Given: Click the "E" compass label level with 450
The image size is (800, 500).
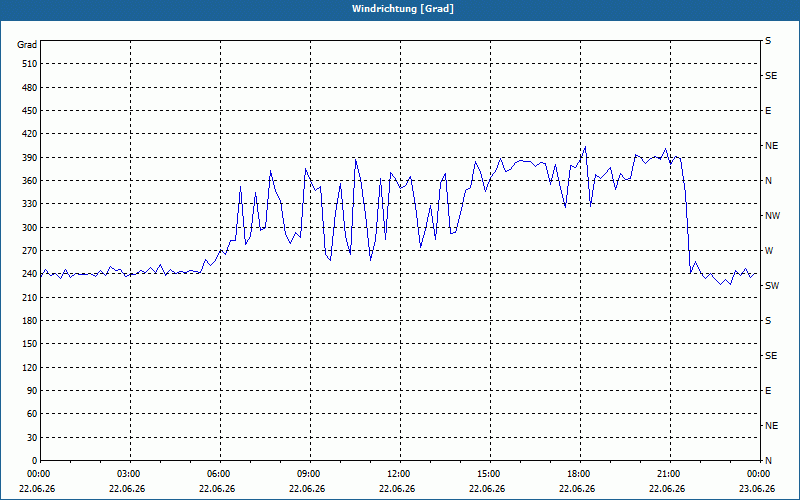Looking at the screenshot, I should tap(768, 111).
